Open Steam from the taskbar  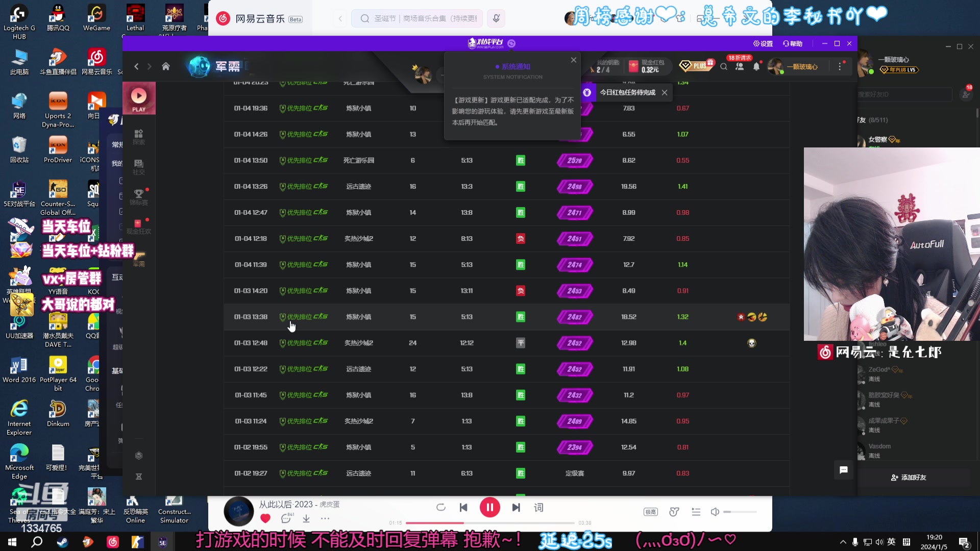tap(62, 542)
